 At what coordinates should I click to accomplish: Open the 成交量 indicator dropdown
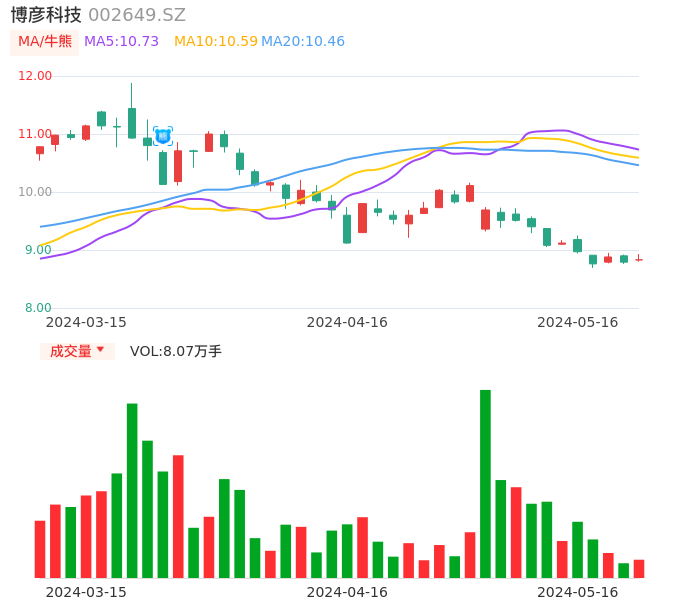(x=77, y=351)
